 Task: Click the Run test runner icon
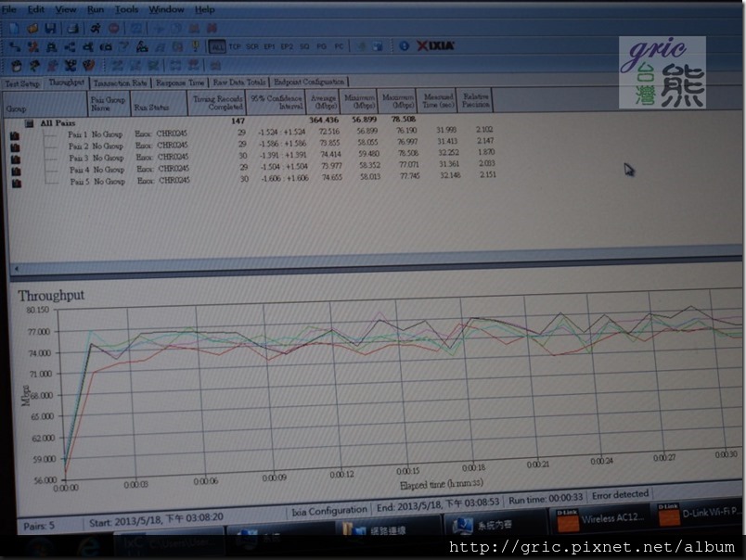click(x=96, y=29)
